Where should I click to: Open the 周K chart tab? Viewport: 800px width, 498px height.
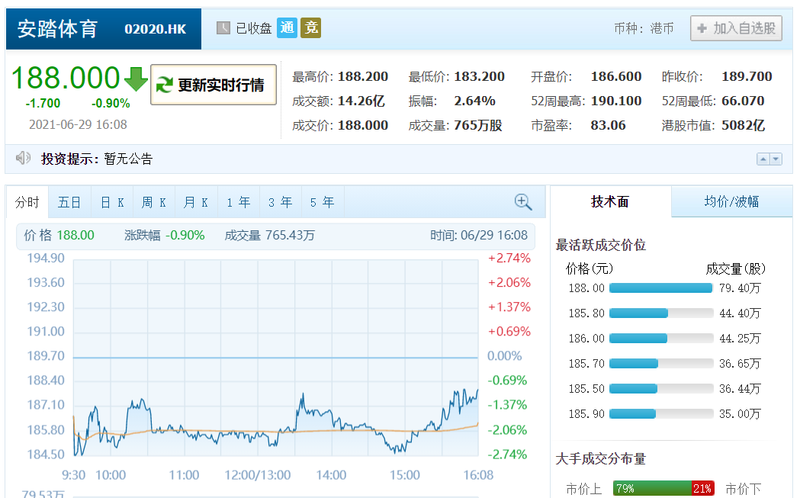coord(154,203)
